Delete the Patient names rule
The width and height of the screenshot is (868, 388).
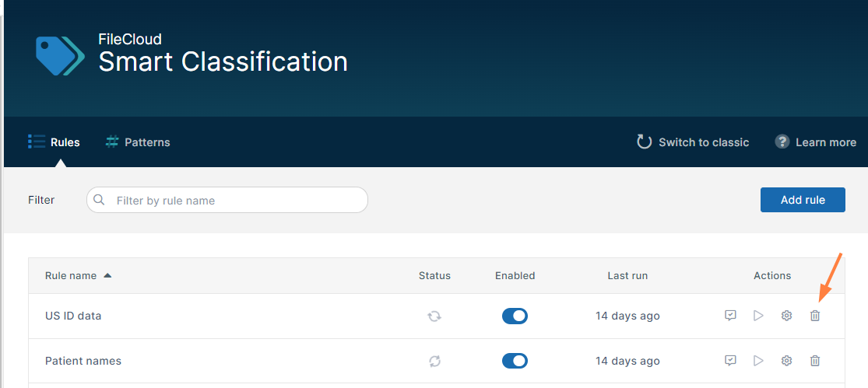[815, 361]
